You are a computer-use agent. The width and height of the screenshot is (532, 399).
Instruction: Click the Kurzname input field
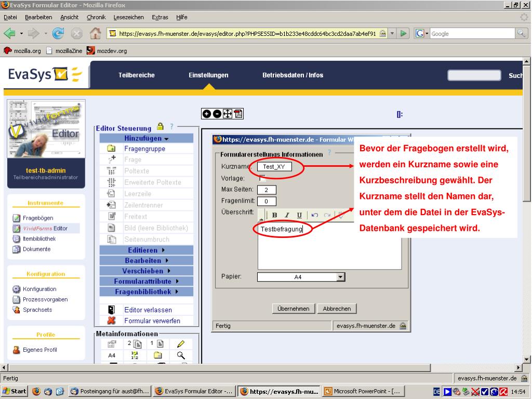274,167
